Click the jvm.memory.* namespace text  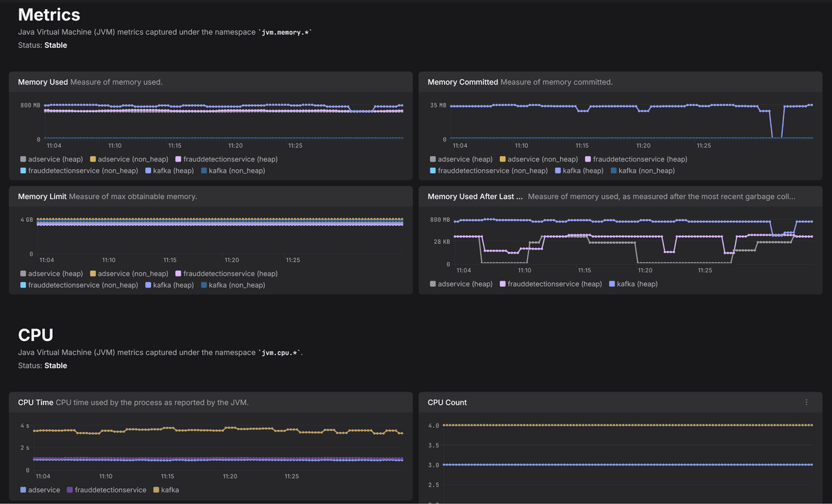point(286,32)
